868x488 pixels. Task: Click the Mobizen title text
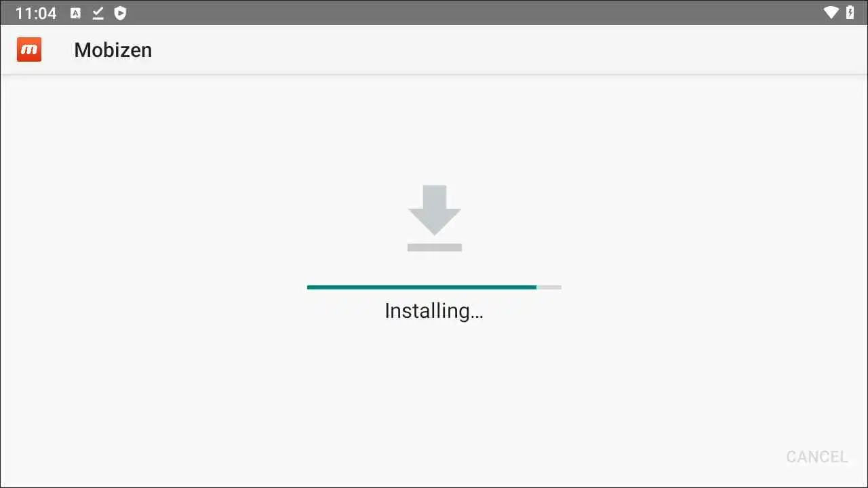(x=113, y=50)
